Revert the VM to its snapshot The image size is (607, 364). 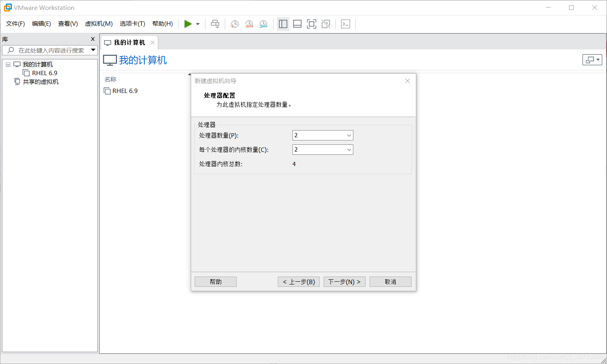[249, 24]
